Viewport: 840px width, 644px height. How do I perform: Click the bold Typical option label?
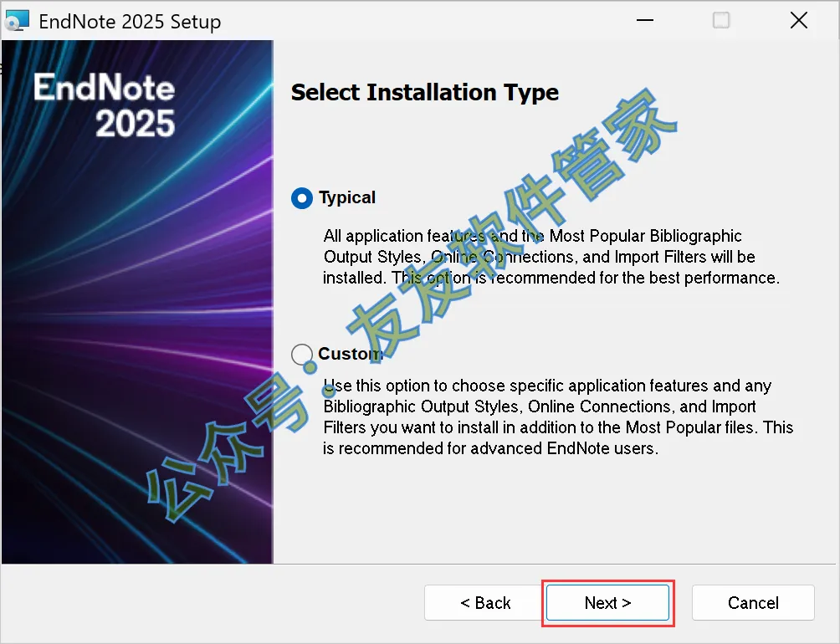click(347, 198)
